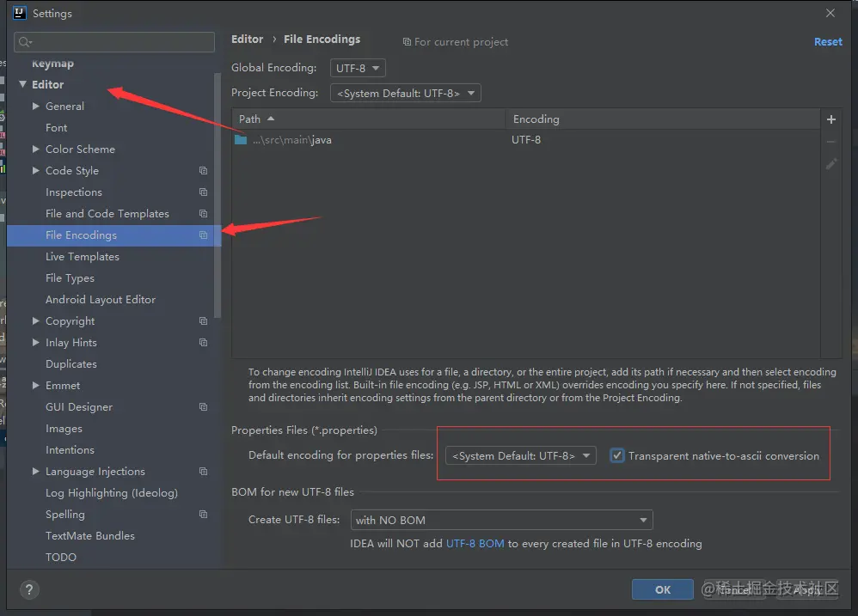Click project-level icon beside File and Code Templates
The width and height of the screenshot is (858, 616).
[x=204, y=214]
